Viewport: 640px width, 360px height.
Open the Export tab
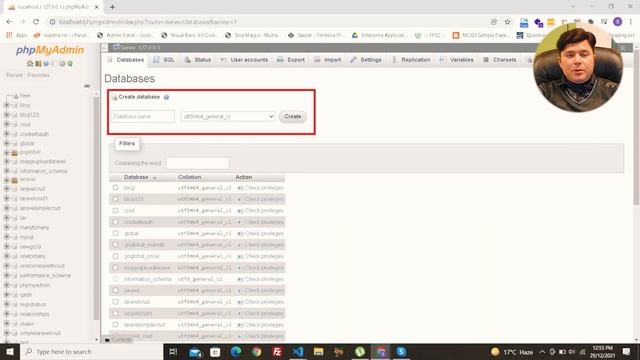291,60
